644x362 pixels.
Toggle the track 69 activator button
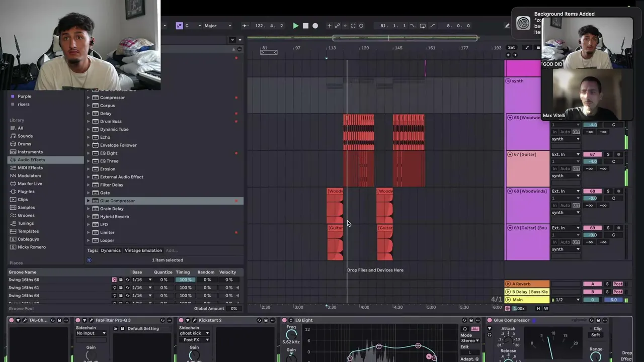(592, 228)
